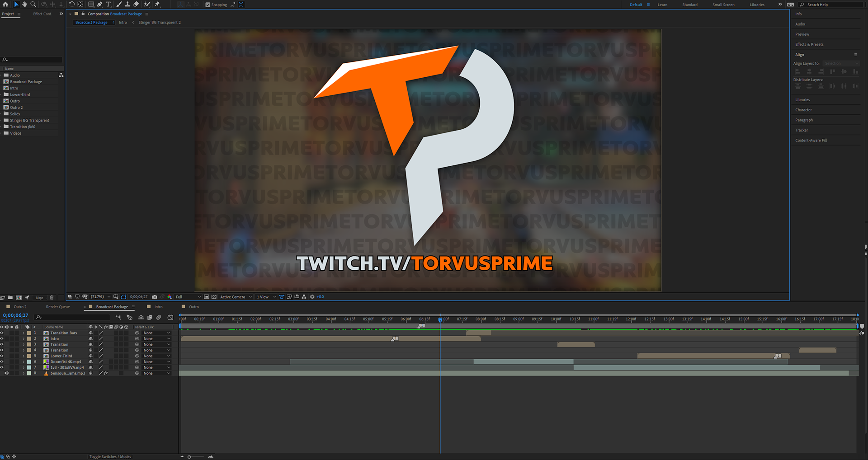Click the Draft 3D timeline icon

130,317
